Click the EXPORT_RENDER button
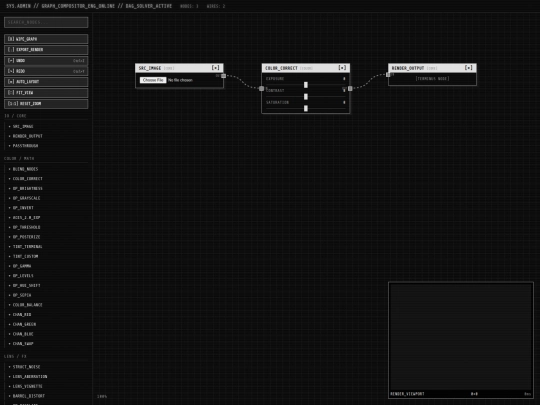 [46, 50]
